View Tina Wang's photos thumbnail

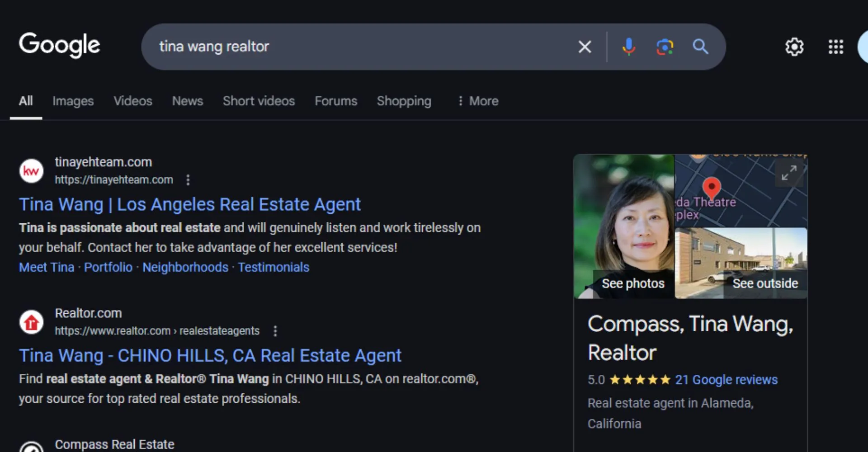point(624,226)
